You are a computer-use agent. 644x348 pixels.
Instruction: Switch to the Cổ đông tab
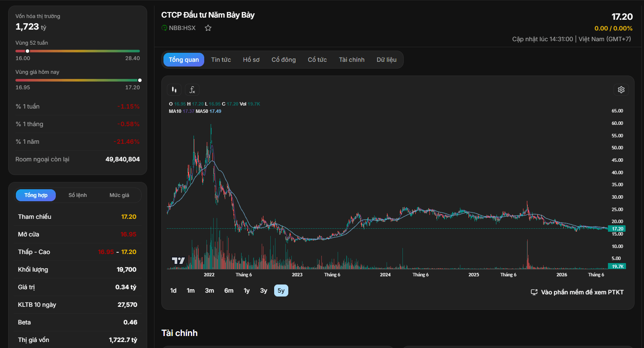click(x=284, y=60)
